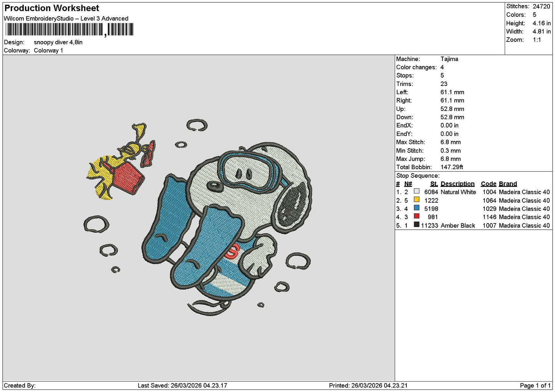Image resolution: width=555 pixels, height=392 pixels.
Task: Click the 'Brand' column header
Action: (508, 184)
